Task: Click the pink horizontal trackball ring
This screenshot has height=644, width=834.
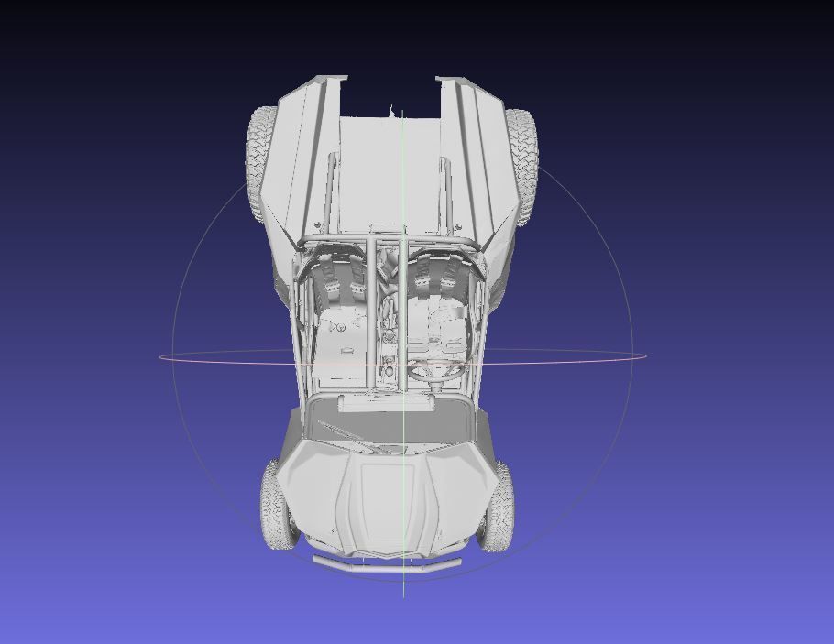Action: (224, 354)
